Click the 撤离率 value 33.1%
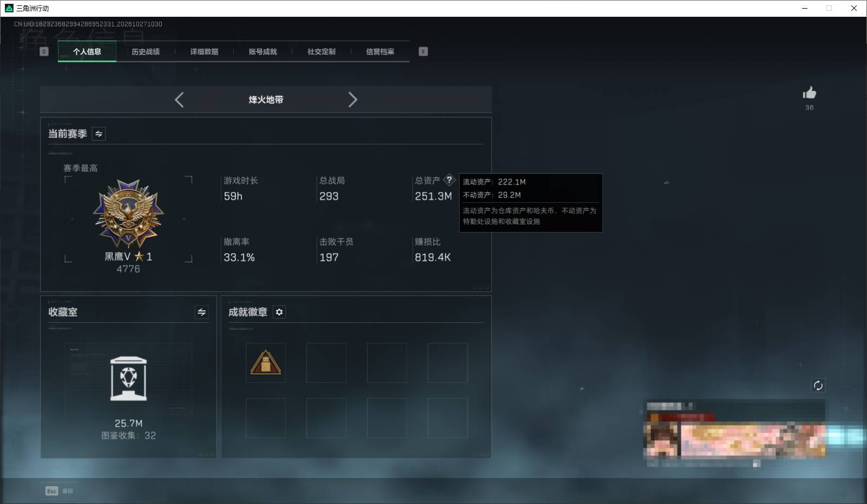The height and width of the screenshot is (504, 867). point(239,257)
